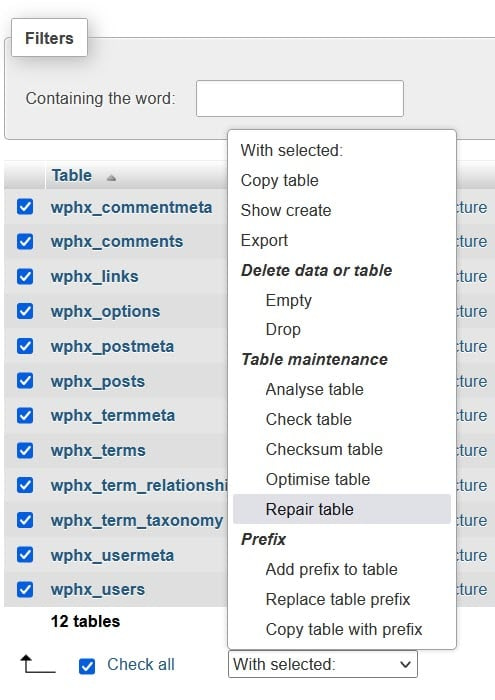Click the Check all label link

(x=141, y=664)
